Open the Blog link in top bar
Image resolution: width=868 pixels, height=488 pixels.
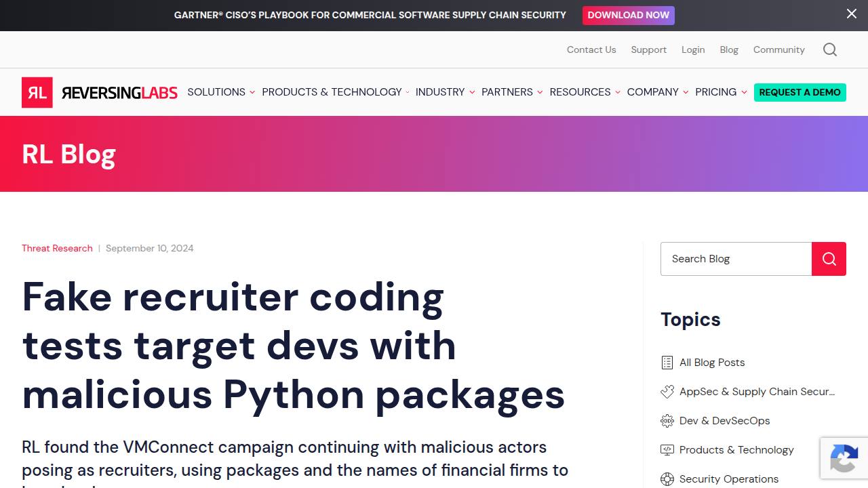[x=729, y=49]
